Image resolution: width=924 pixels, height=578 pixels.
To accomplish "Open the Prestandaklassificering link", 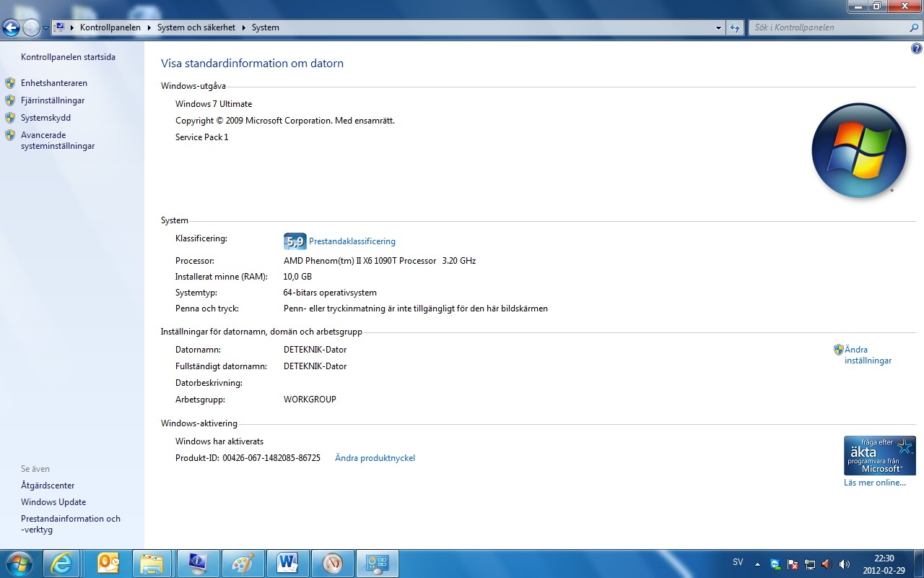I will [352, 241].
